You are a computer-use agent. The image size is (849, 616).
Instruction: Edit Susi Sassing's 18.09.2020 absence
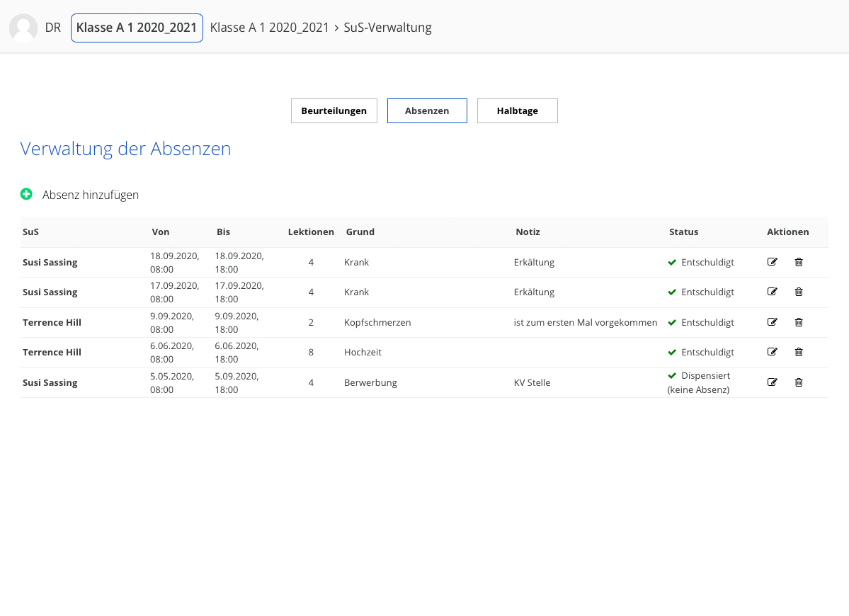coord(773,262)
